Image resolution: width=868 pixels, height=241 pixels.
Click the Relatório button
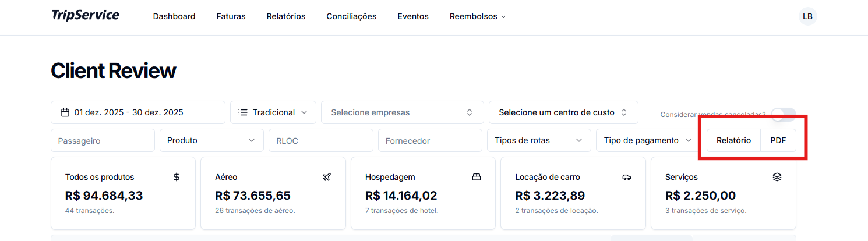coord(733,140)
